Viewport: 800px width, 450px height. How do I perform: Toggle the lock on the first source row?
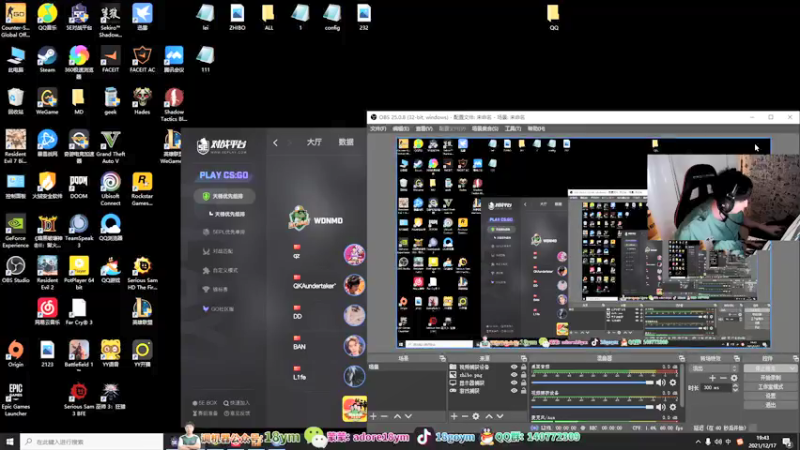(x=523, y=367)
